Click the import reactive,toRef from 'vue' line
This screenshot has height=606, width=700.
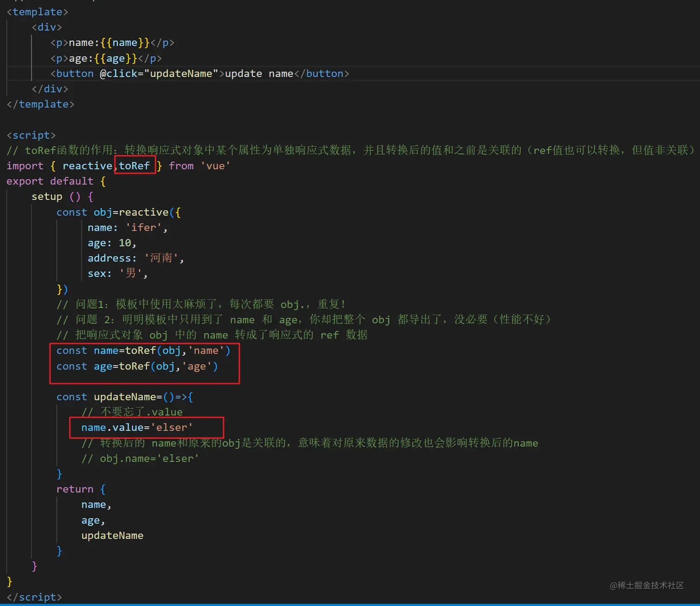click(x=118, y=166)
